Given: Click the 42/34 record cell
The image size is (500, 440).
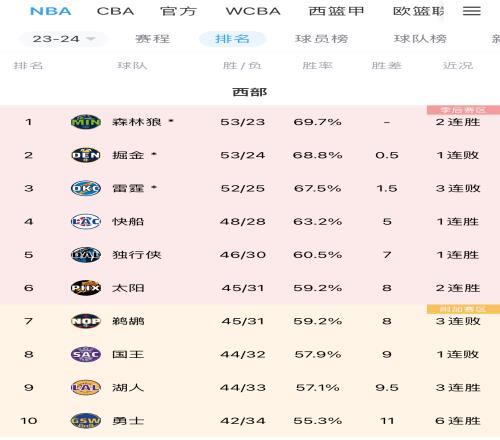Looking at the screenshot, I should tap(243, 421).
